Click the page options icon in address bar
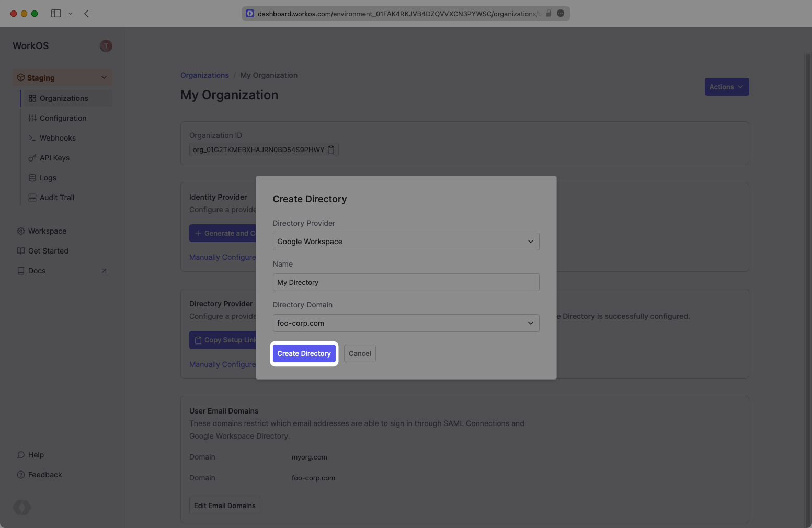This screenshot has height=528, width=812. [561, 14]
